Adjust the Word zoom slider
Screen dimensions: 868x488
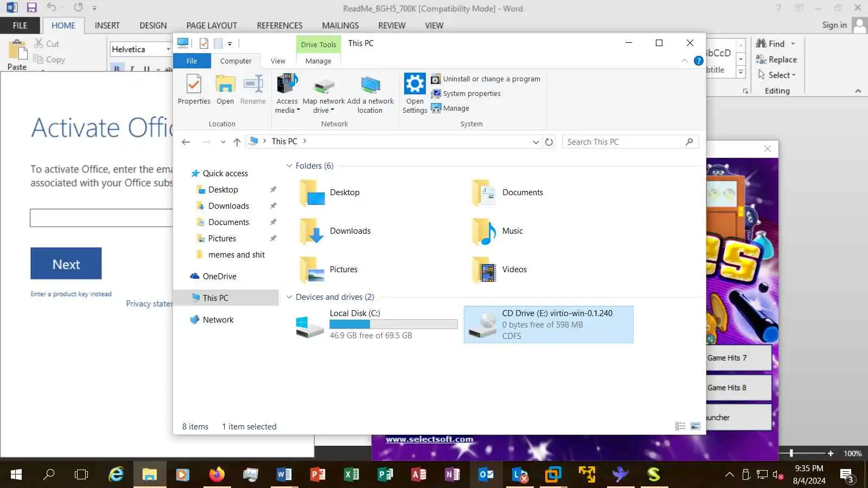click(x=792, y=453)
